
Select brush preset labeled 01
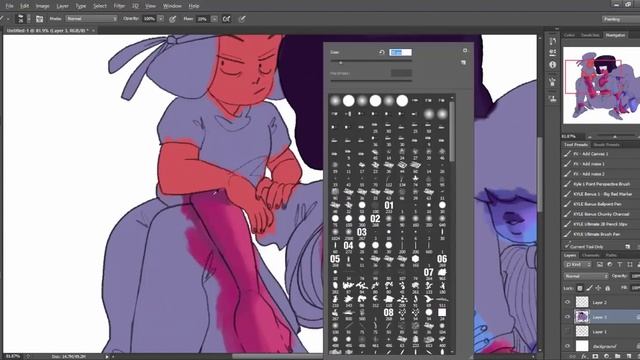tap(389, 205)
